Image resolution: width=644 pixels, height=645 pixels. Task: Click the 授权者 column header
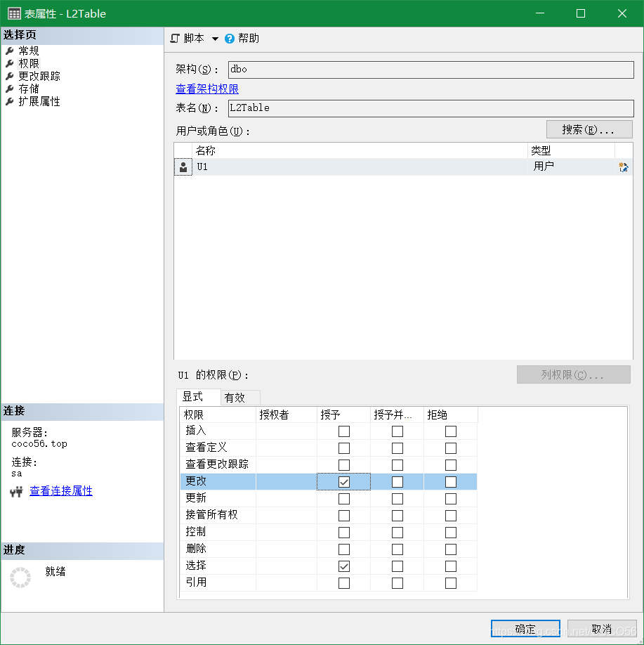click(287, 415)
